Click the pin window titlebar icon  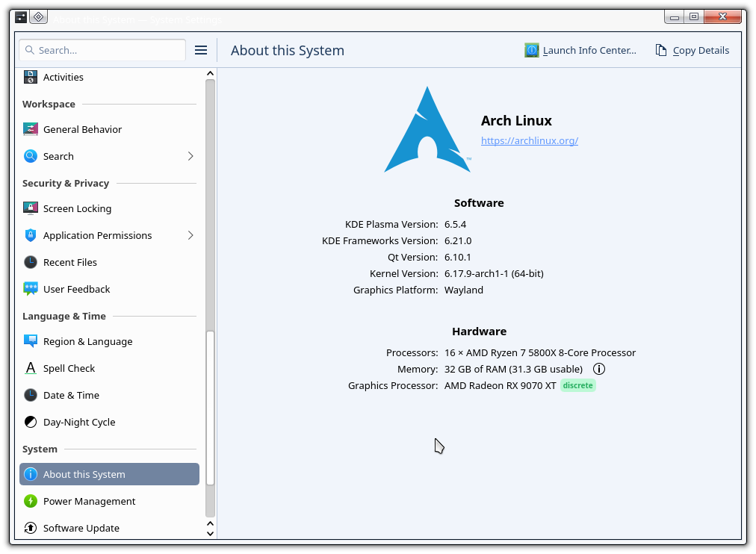pos(39,17)
